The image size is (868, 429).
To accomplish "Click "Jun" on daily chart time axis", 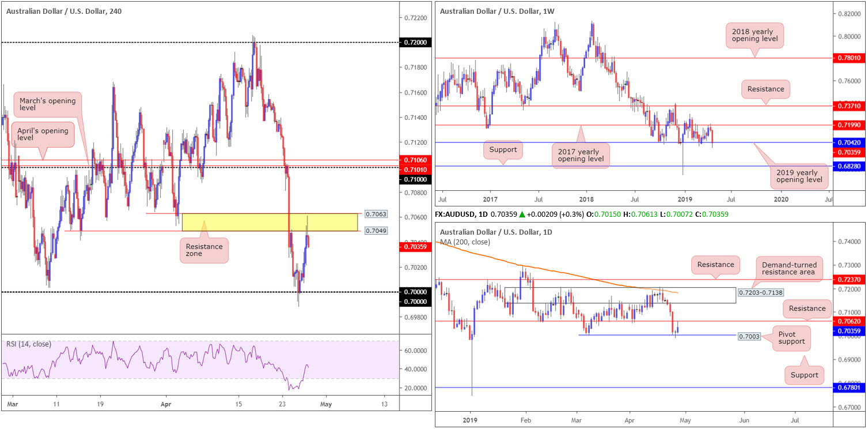I will coord(744,420).
